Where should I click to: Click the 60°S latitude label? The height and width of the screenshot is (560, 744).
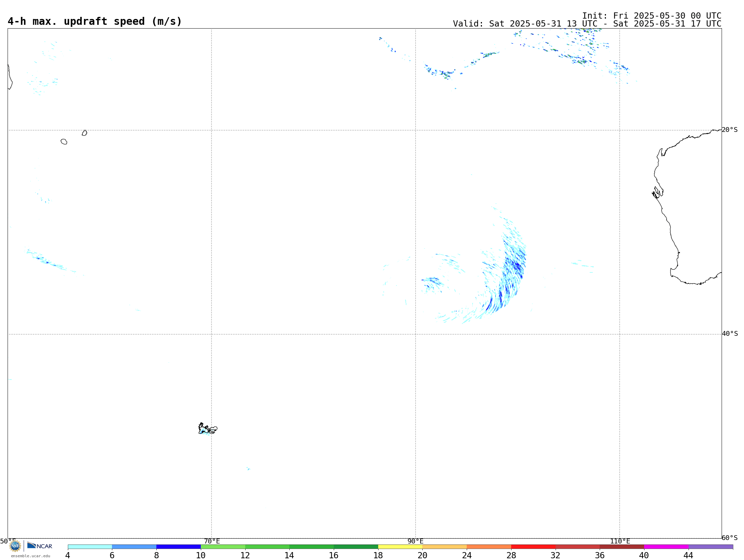click(x=730, y=538)
